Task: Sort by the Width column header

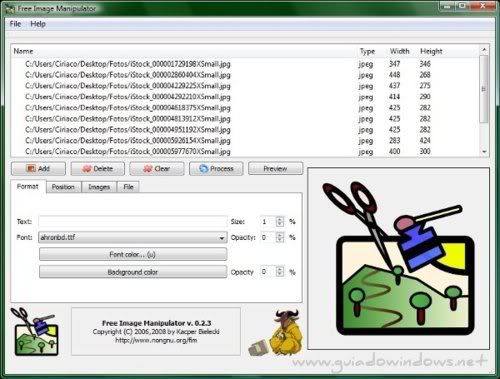Action: click(x=399, y=51)
